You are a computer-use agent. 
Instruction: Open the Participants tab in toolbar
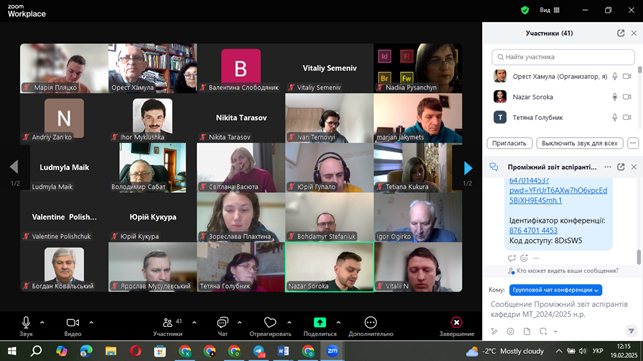point(168,327)
